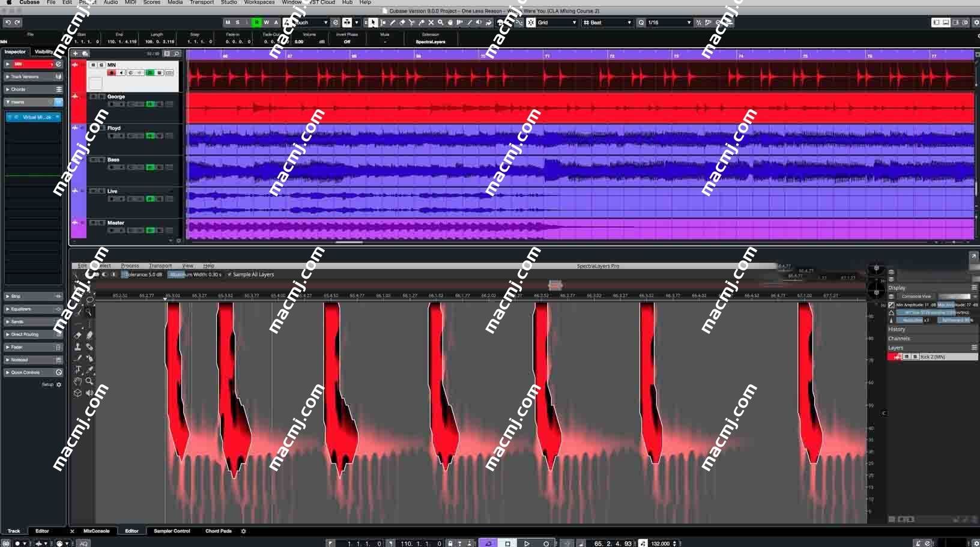Screen dimensions: 980x547
Task: Open the Chord Pads tab
Action: click(219, 531)
